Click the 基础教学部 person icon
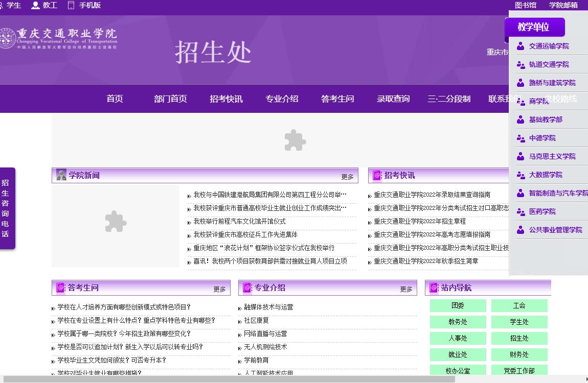The image size is (588, 383). (521, 119)
